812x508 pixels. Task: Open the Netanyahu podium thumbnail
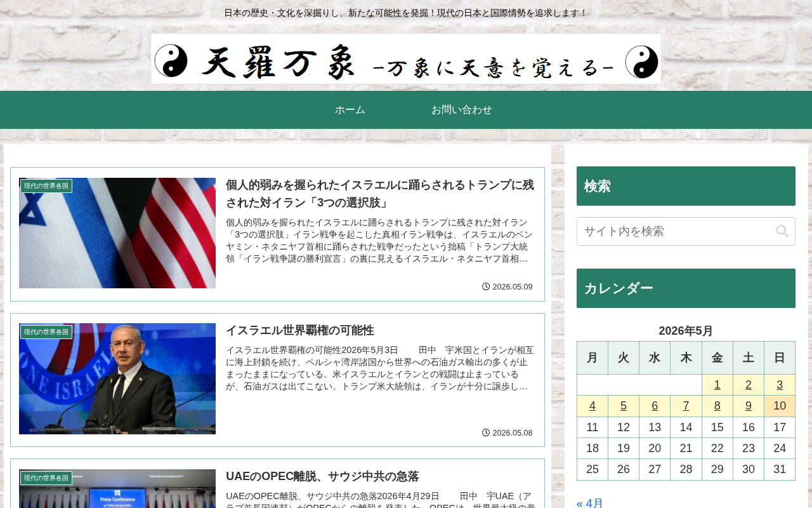tap(117, 378)
